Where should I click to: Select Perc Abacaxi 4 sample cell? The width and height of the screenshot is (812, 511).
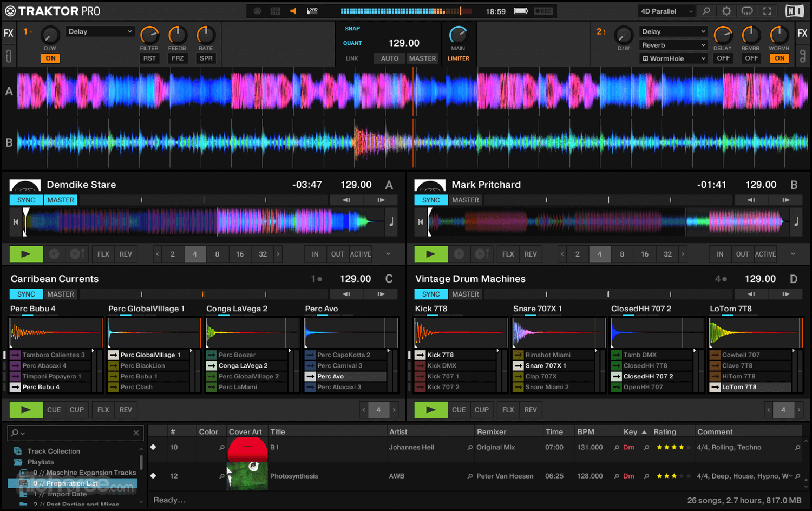[x=50, y=366]
